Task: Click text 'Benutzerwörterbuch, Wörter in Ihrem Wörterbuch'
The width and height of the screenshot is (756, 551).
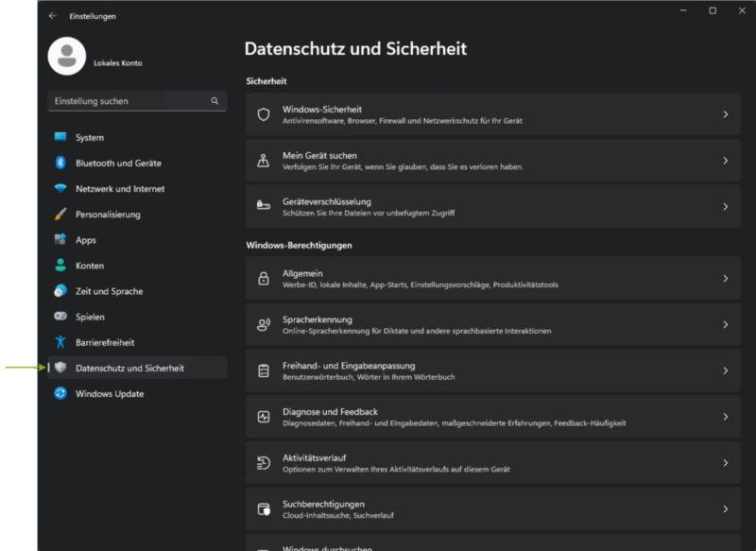Action: [x=369, y=377]
